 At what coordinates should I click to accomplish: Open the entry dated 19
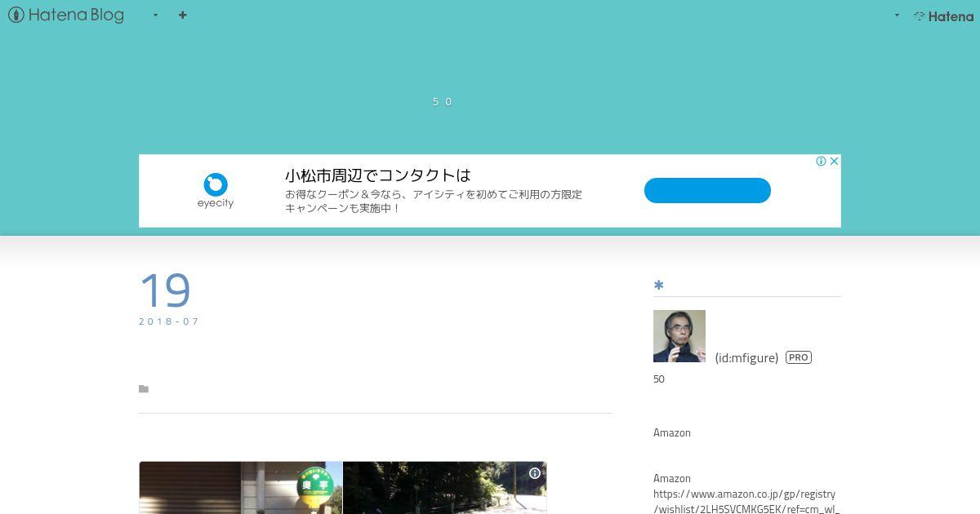(165, 290)
